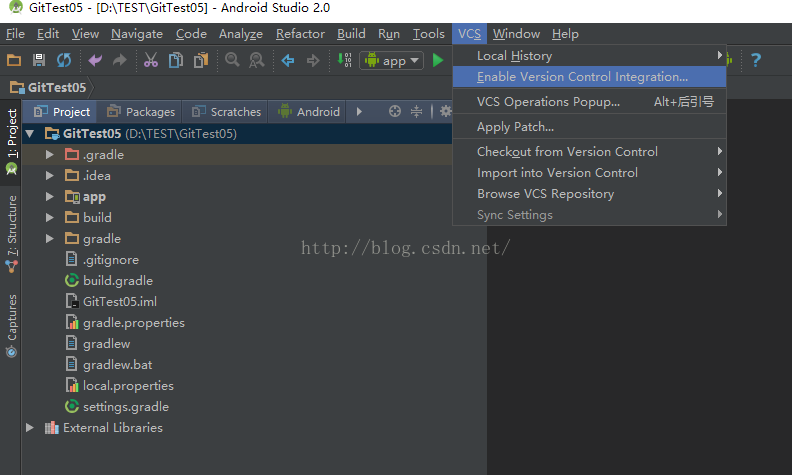The width and height of the screenshot is (792, 475).
Task: Expand External Libraries node
Action: 30,428
